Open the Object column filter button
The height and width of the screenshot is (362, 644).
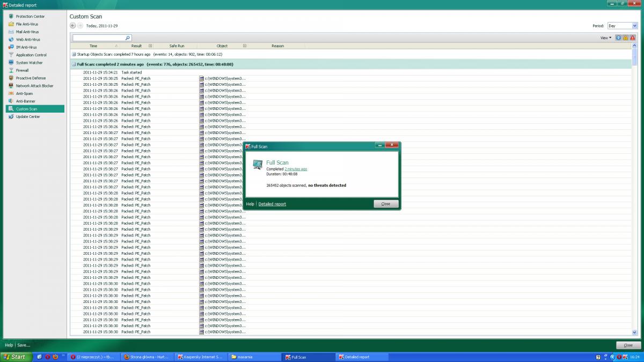pyautogui.click(x=245, y=46)
